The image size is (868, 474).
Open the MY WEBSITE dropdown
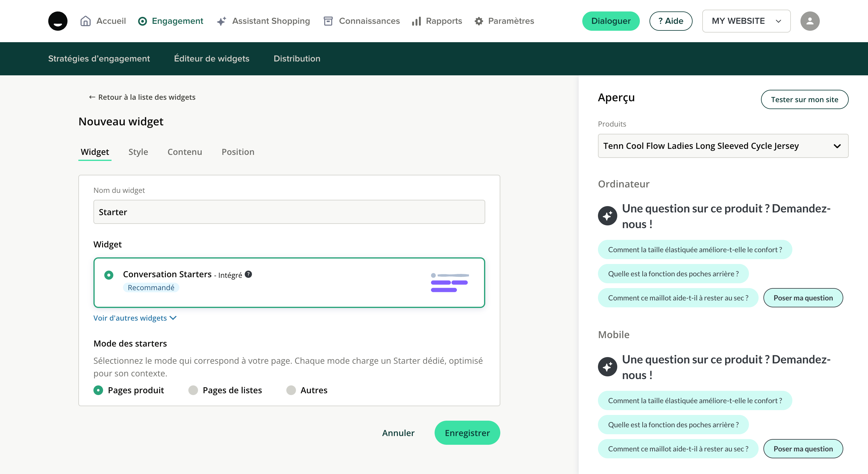coord(746,21)
